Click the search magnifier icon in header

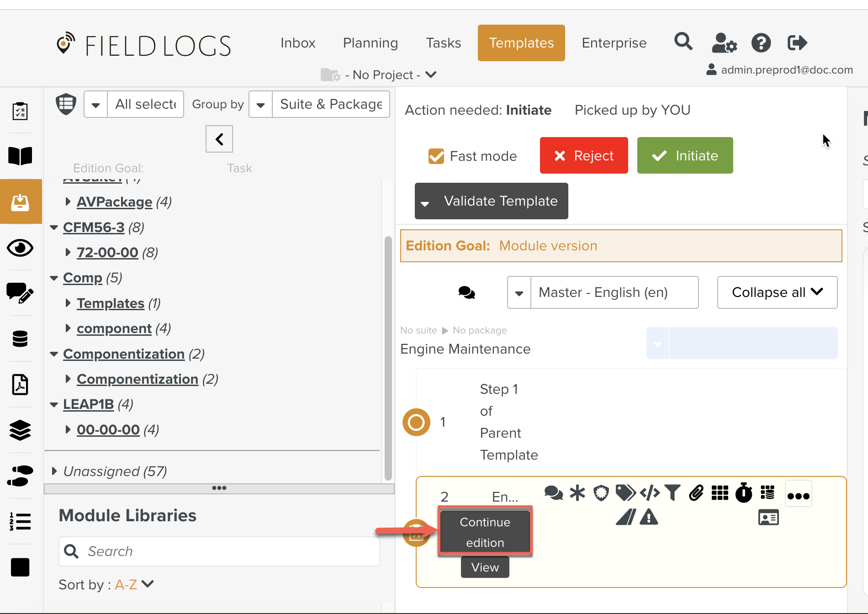click(x=683, y=42)
